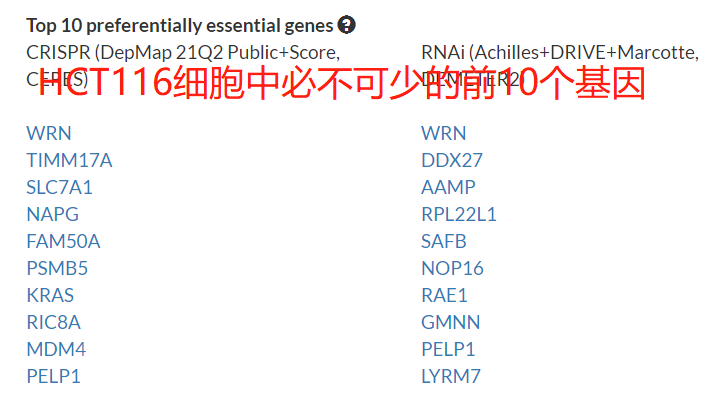Image resolution: width=716 pixels, height=398 pixels.
Task: Select the RPL22L1 gene link
Action: [459, 215]
